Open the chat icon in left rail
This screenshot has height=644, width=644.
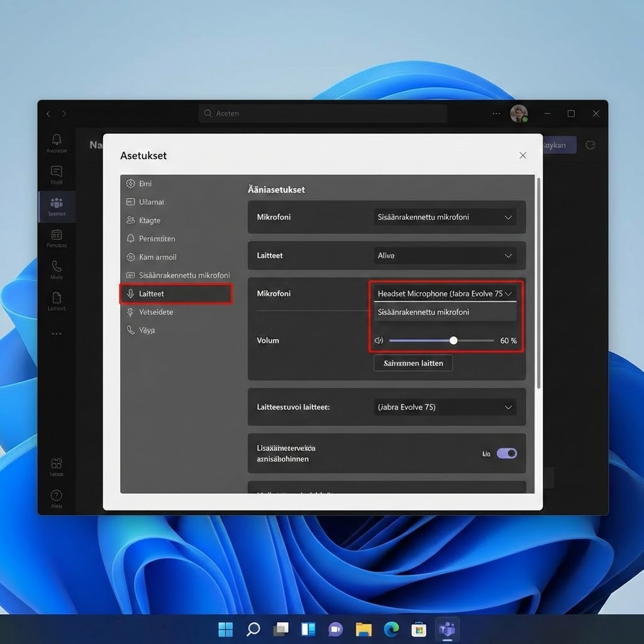pos(57,172)
